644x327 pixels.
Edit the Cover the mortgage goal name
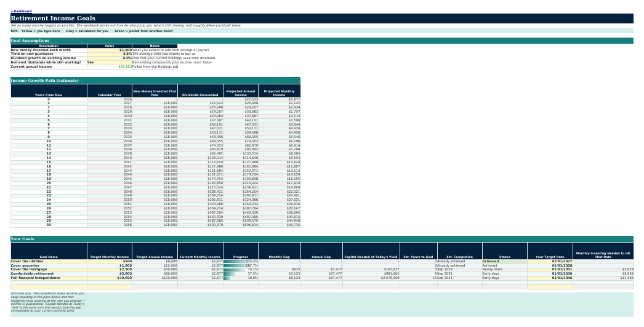pyautogui.click(x=49, y=270)
